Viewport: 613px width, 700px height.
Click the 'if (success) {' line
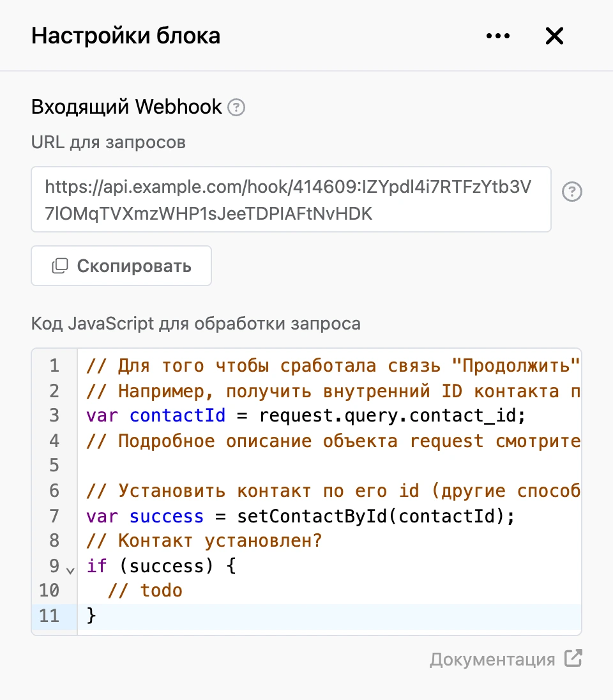pos(161,566)
